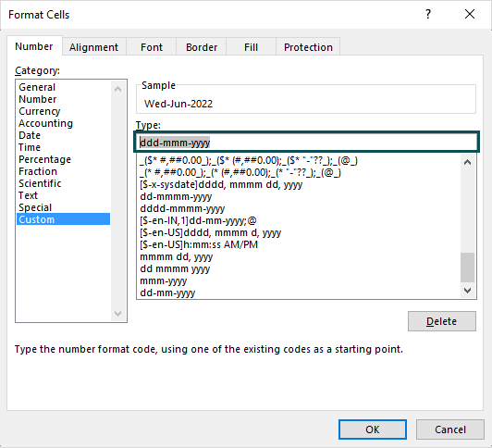Image resolution: width=492 pixels, height=448 pixels.
Task: Select the Number category
Action: (64, 99)
